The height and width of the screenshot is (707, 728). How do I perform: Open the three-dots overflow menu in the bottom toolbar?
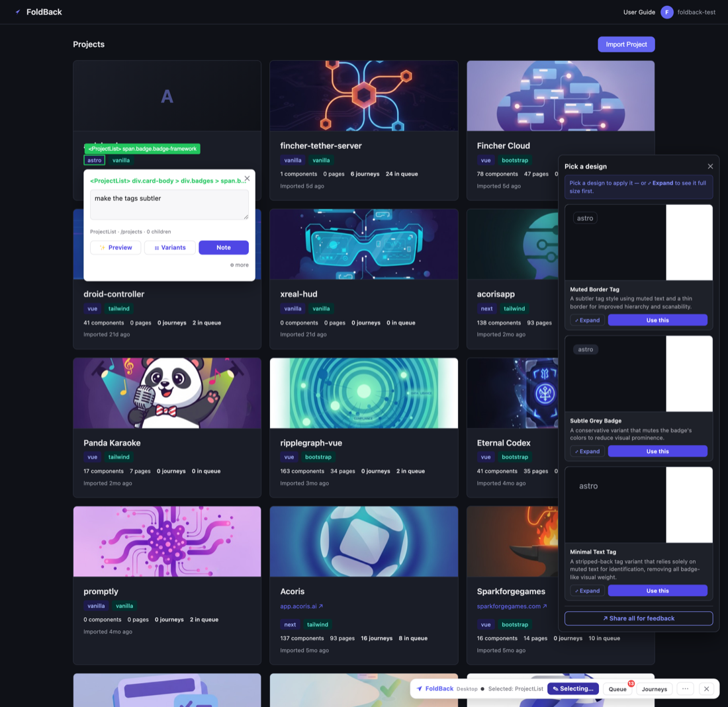pos(685,689)
